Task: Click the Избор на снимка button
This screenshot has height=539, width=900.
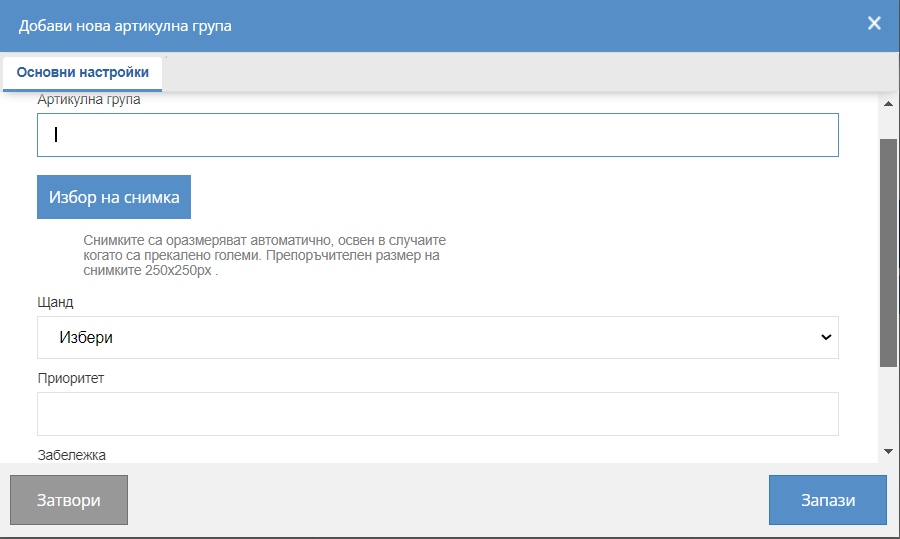Action: [x=114, y=197]
